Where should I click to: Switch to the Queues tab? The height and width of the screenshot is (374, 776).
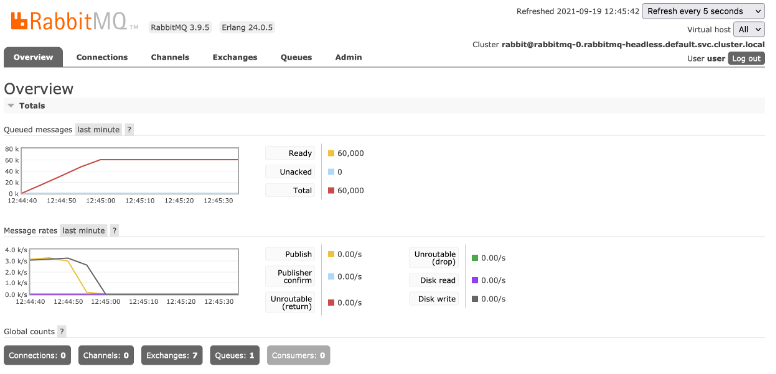(x=296, y=57)
